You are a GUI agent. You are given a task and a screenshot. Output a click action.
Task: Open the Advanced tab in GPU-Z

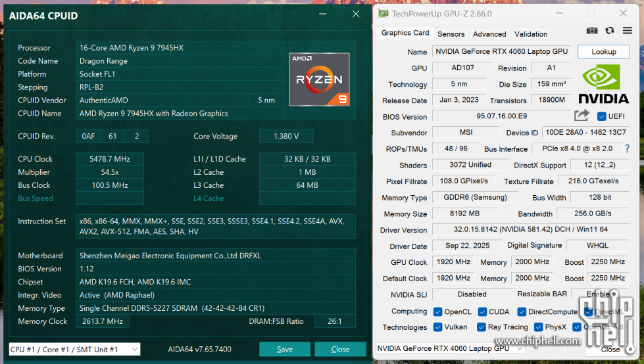tap(489, 34)
